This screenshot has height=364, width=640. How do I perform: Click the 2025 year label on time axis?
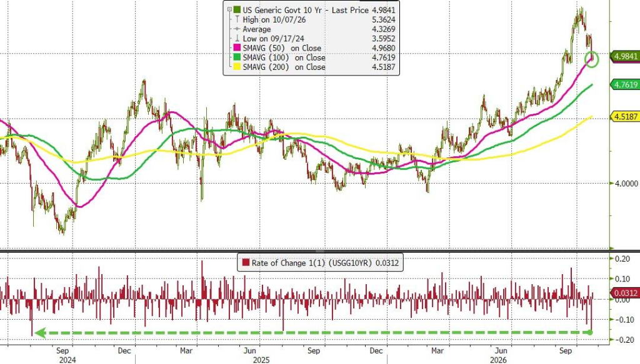click(x=261, y=360)
